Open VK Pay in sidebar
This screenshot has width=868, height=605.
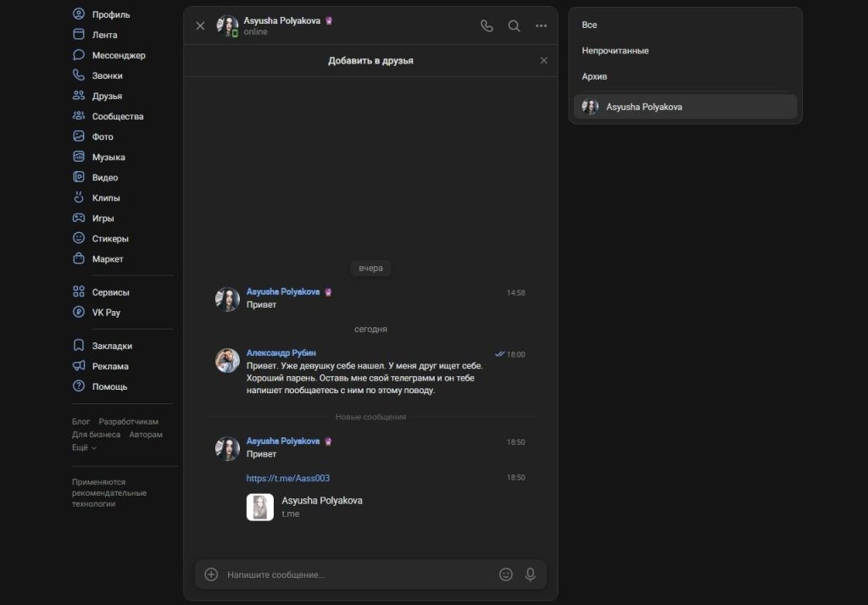[106, 313]
